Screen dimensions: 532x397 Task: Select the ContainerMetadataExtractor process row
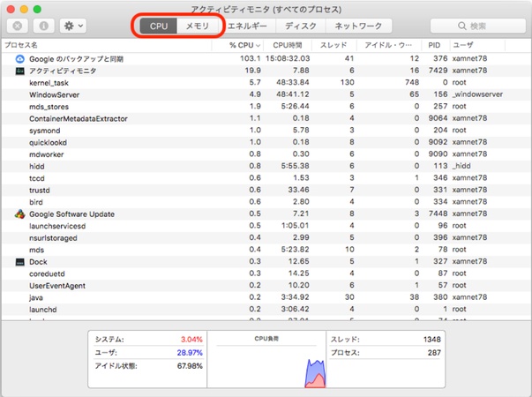(x=266, y=118)
